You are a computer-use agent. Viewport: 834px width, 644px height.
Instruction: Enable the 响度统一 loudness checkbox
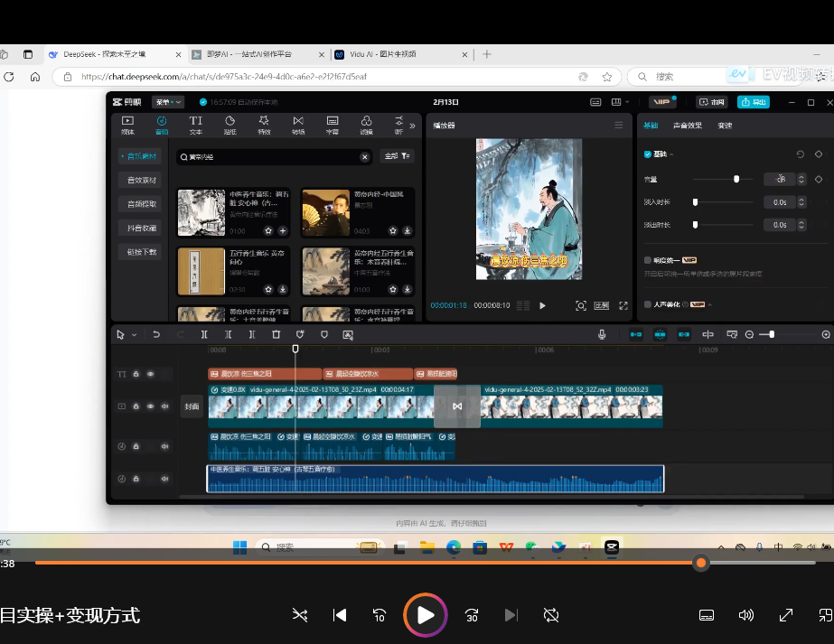[x=647, y=260]
